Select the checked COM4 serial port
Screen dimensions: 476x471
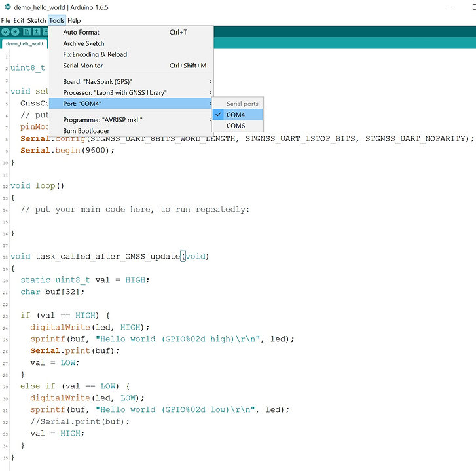point(238,115)
